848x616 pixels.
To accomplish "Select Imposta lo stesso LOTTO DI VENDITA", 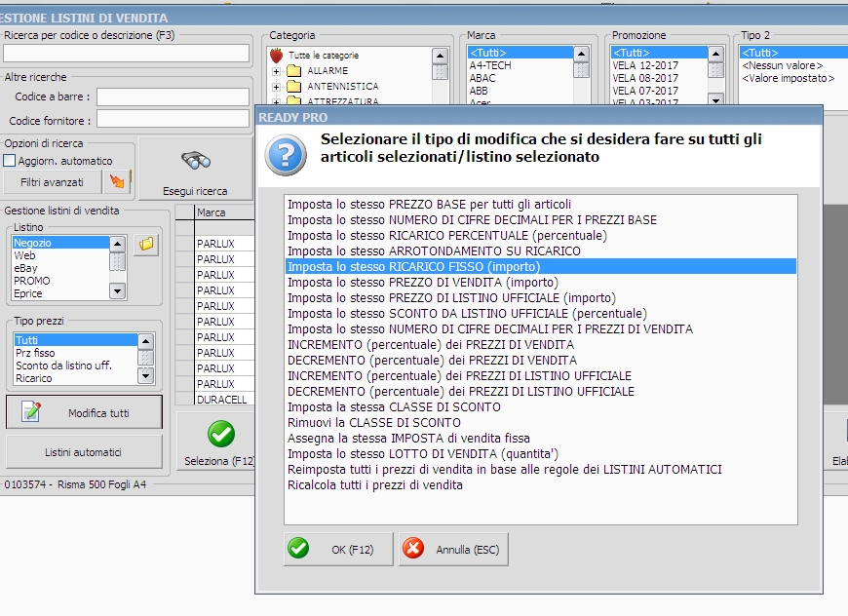I will click(540, 454).
